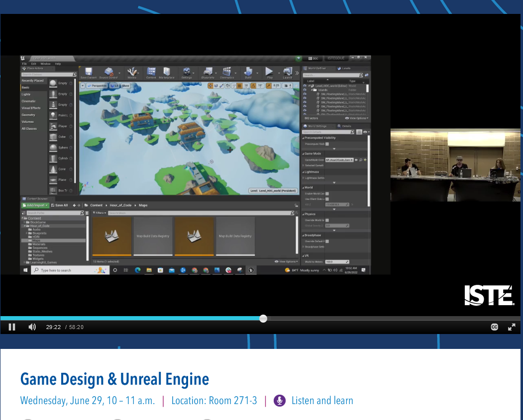Click the Launch toolbar icon
Viewport: 523px width, 420px height.
pyautogui.click(x=288, y=73)
